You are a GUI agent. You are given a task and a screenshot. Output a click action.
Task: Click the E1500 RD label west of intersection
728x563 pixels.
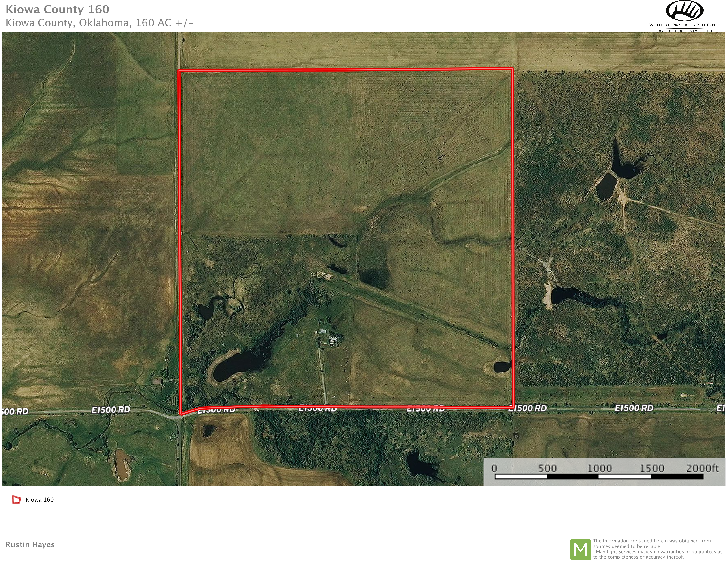point(111,410)
